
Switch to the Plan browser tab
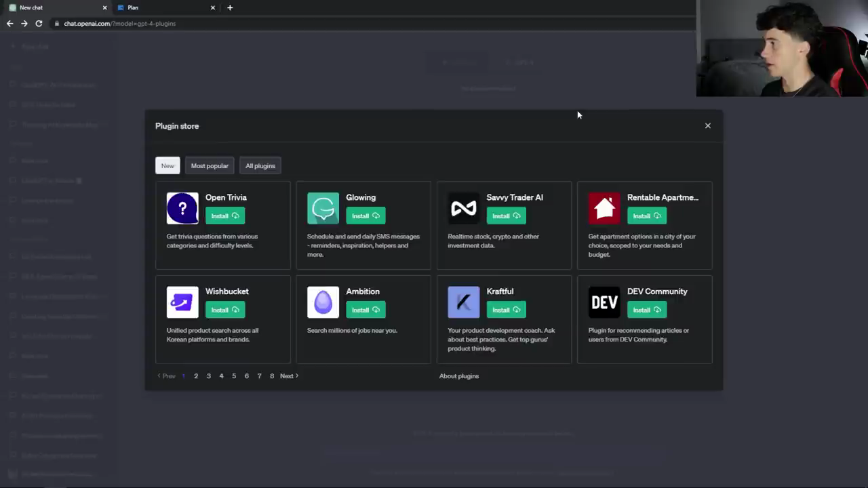[165, 7]
